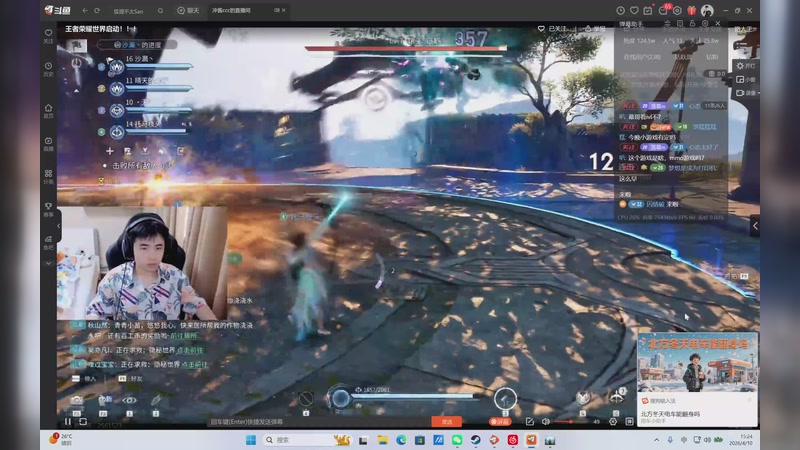Open the fish bar icon in sidebar
Screen dimensions: 800x450
coord(48,242)
